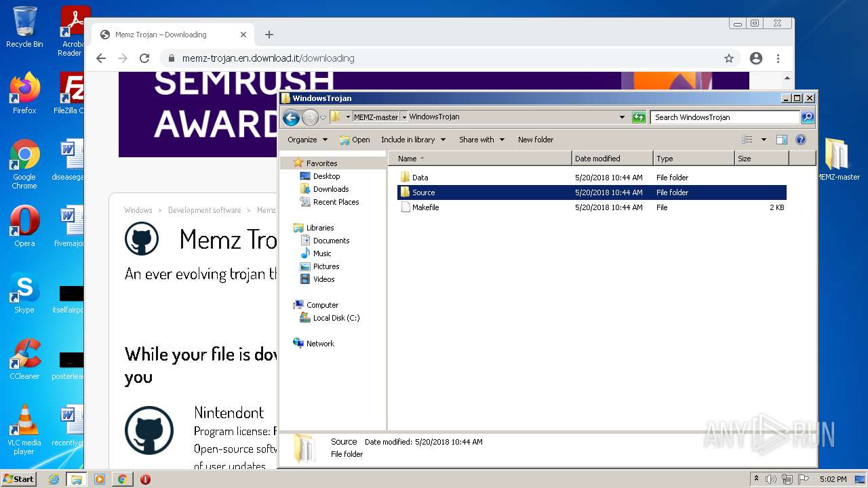Reload the Chrome page
This screenshot has width=868, height=488.
tap(144, 58)
